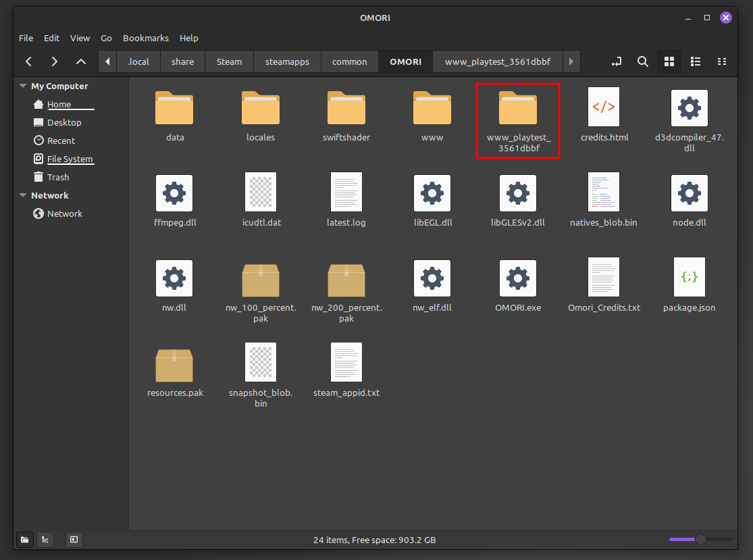Go back to previous folder
The width and height of the screenshot is (753, 560).
29,61
